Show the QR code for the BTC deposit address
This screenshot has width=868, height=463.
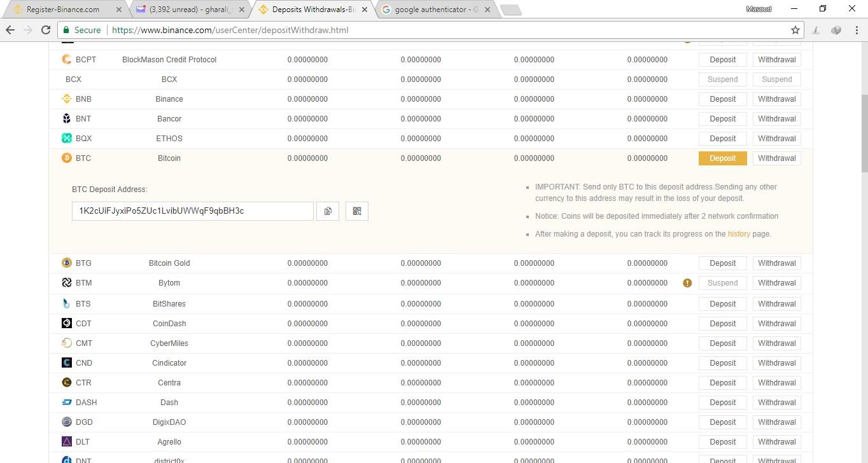356,211
